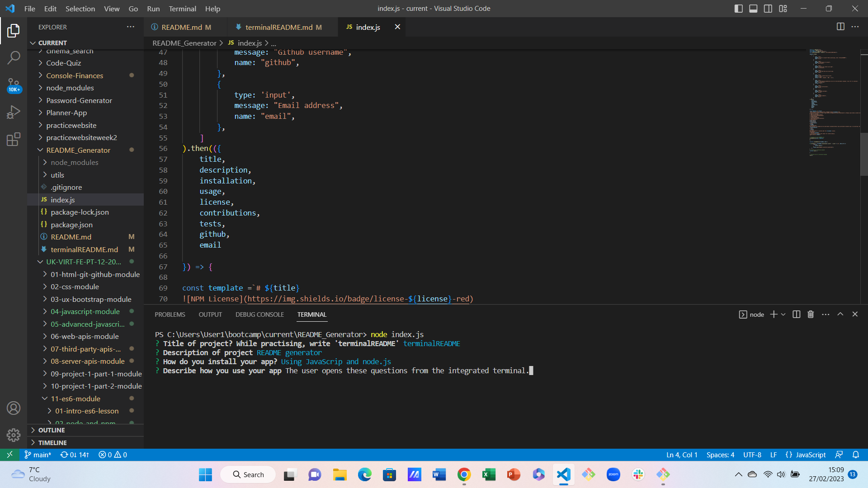Click taskbar Search box
This screenshot has height=488, width=868.
248,474
